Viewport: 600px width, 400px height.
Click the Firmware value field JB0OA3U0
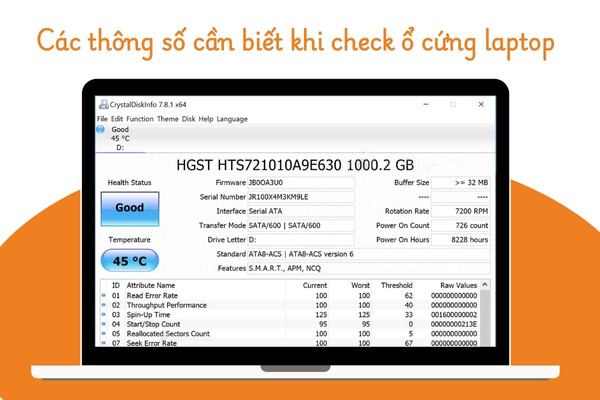[301, 183]
